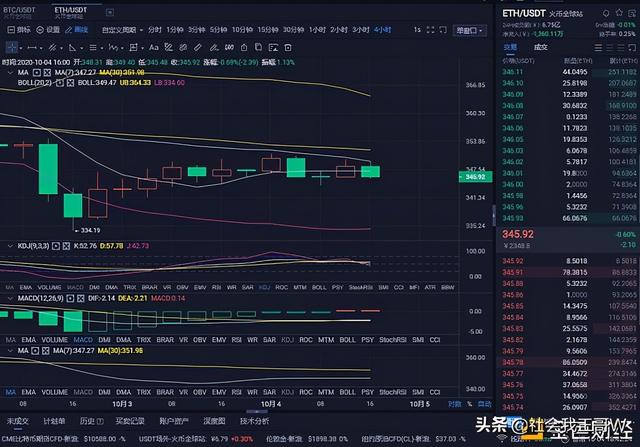Switch to the BTC/USDT chart tab
The width and height of the screenshot is (640, 447).
19,12
